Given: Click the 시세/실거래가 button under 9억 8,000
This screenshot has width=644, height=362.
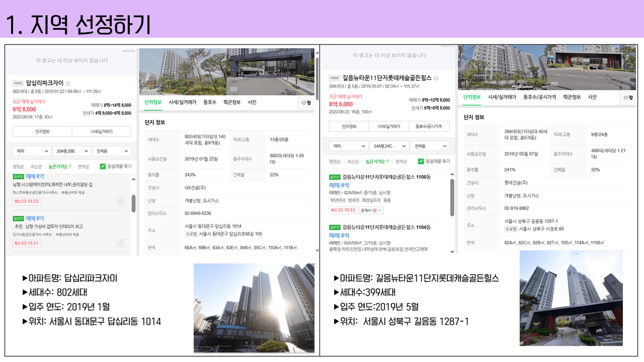Looking at the screenshot, I should point(102,131).
